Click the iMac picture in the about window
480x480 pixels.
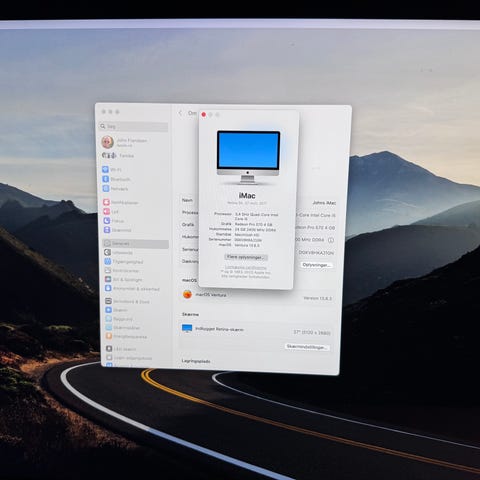(x=248, y=157)
